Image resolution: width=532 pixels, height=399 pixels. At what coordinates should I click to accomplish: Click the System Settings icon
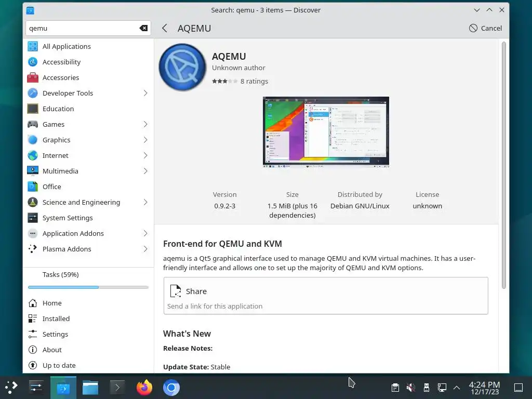click(33, 218)
